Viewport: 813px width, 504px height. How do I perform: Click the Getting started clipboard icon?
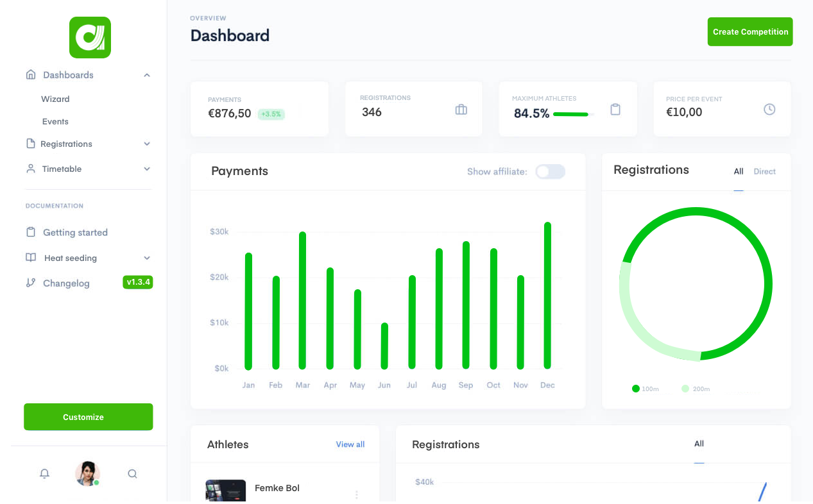click(30, 232)
